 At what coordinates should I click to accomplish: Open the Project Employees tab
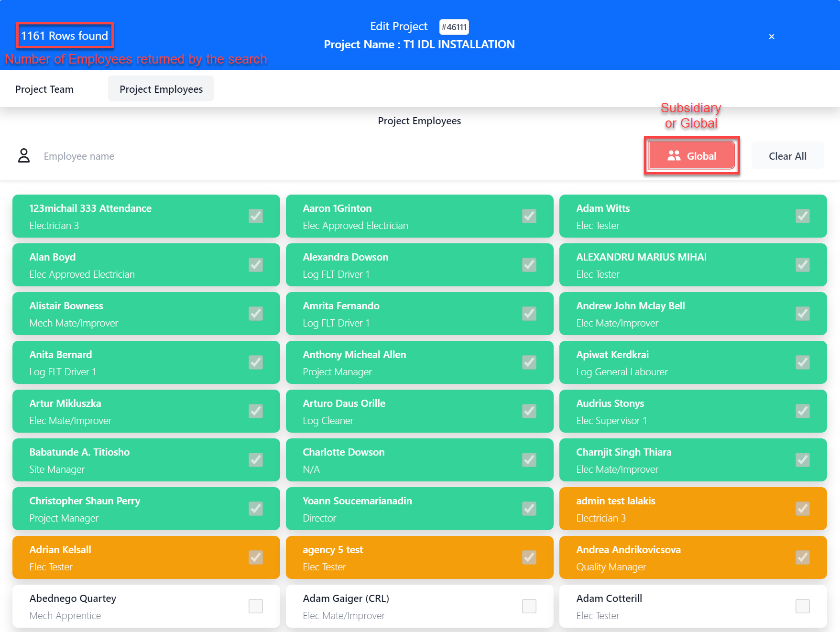pos(161,89)
